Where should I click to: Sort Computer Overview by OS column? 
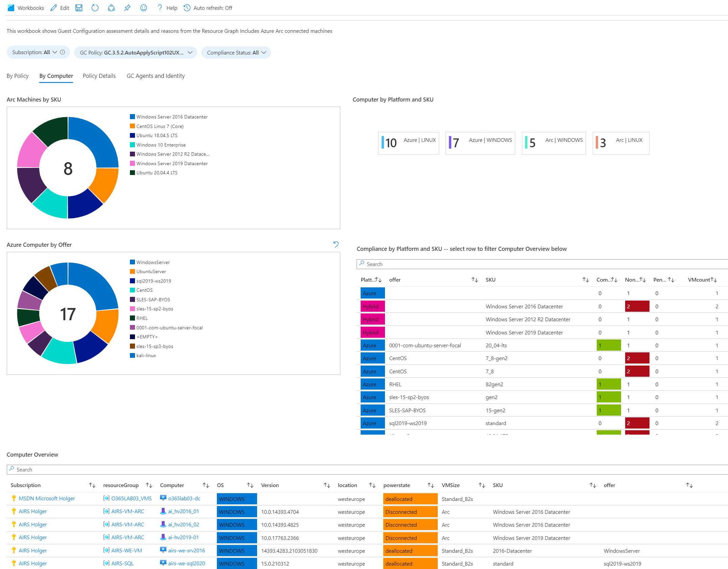[x=250, y=485]
